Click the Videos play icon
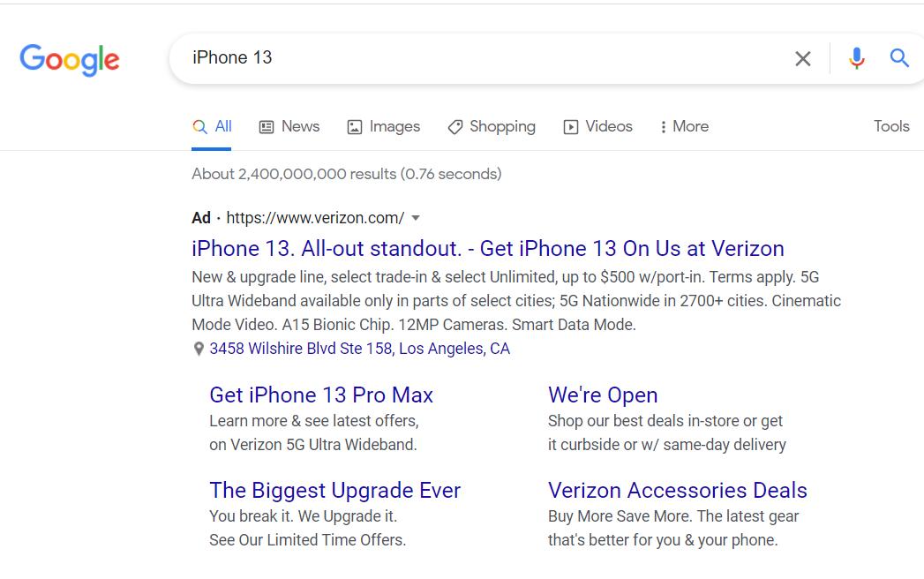The height and width of the screenshot is (579, 924). pyautogui.click(x=571, y=127)
